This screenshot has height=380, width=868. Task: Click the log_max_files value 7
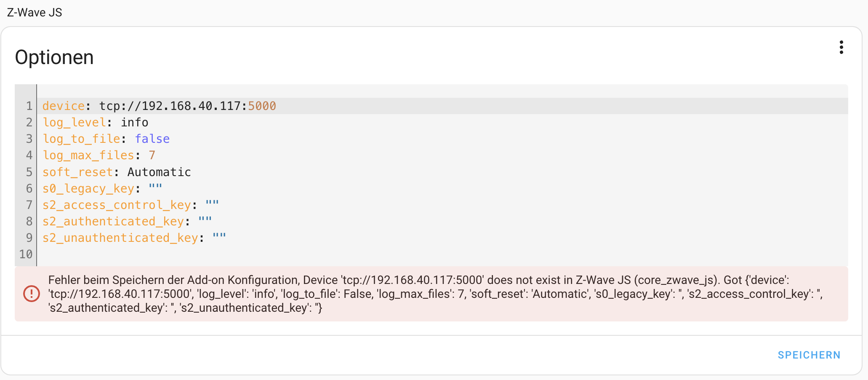[x=152, y=155]
